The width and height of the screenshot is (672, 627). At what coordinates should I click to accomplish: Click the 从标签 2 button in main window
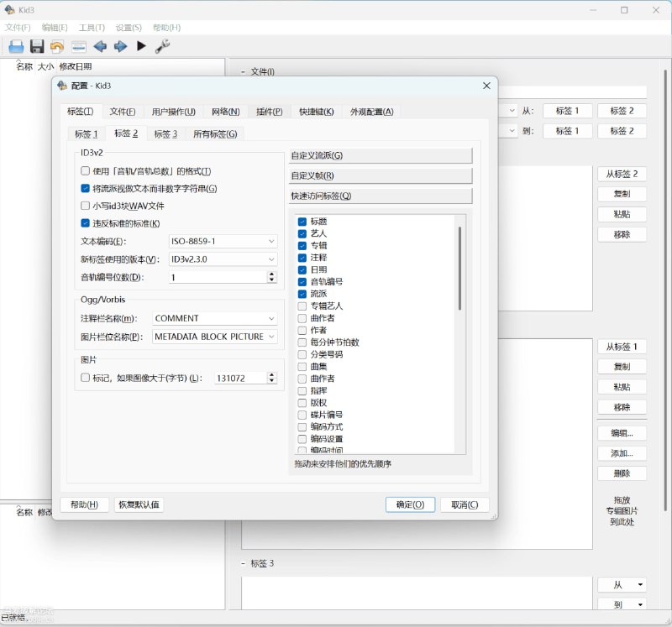pos(622,174)
